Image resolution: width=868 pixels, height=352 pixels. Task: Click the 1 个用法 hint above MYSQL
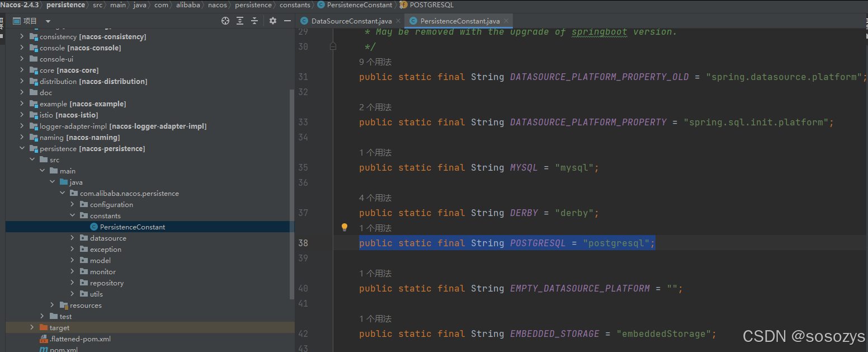375,152
